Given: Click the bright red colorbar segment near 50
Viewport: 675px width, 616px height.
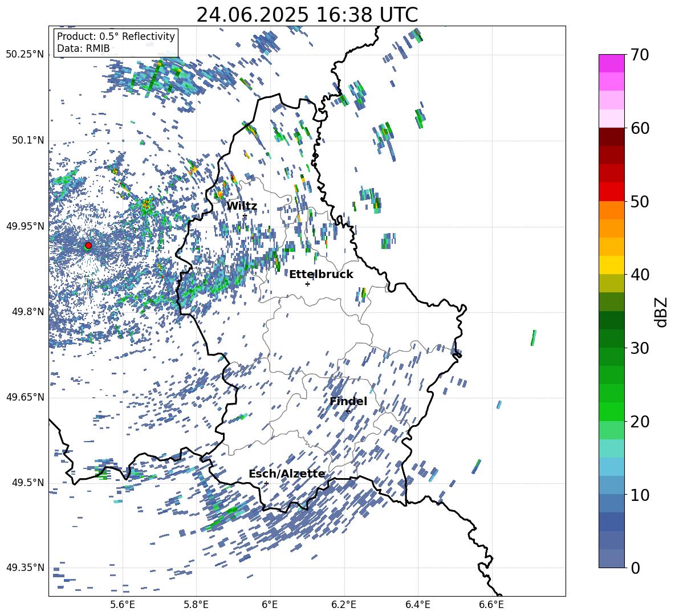Looking at the screenshot, I should tap(611, 192).
